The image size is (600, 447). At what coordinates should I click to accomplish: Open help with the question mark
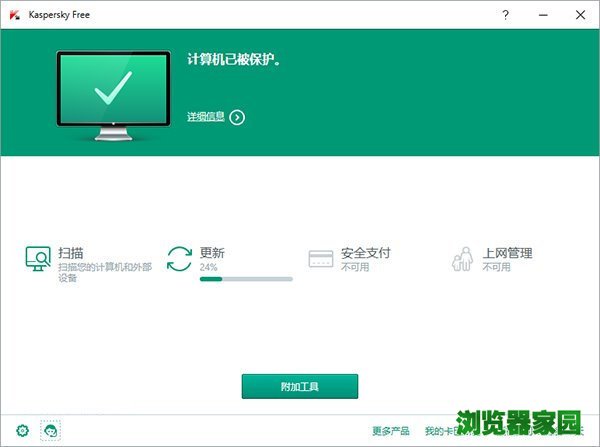506,15
